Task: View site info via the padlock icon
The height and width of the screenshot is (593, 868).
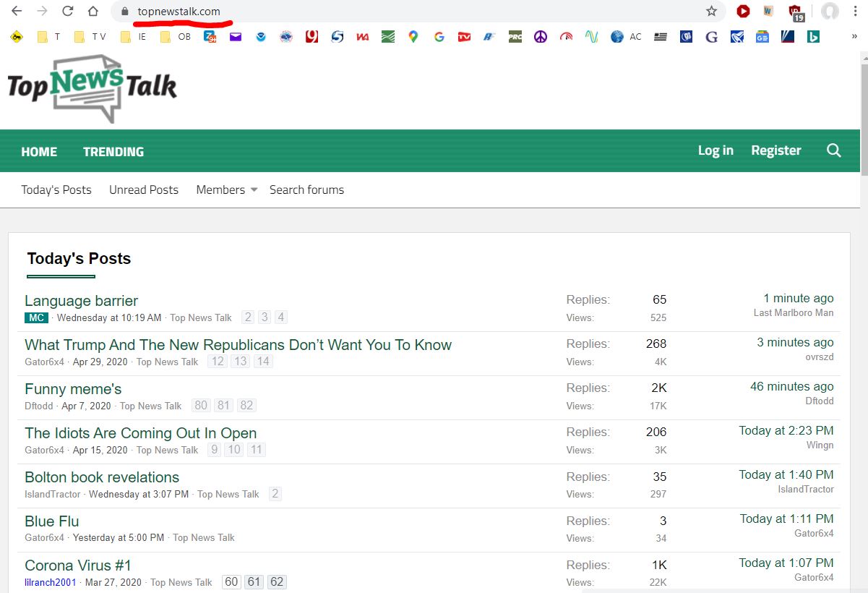Action: pos(124,12)
